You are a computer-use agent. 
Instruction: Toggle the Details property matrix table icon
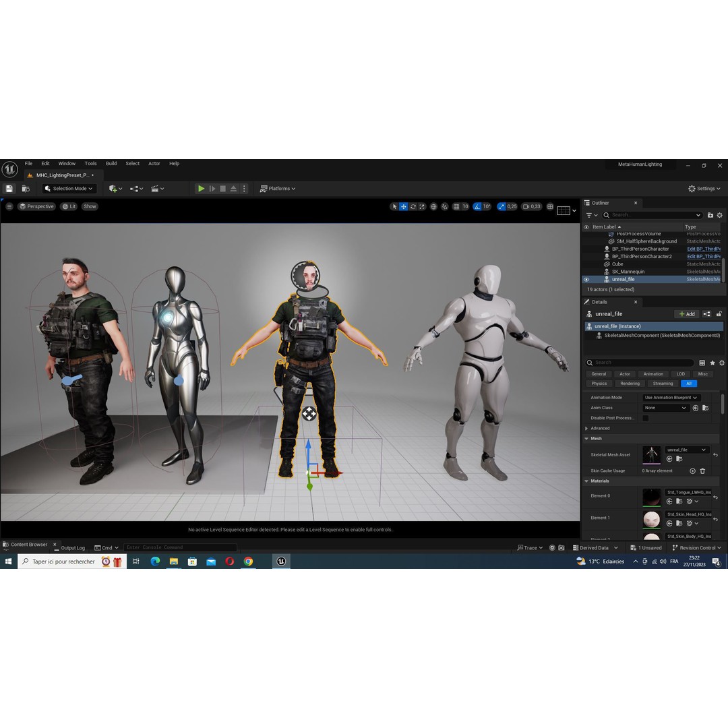tap(702, 363)
